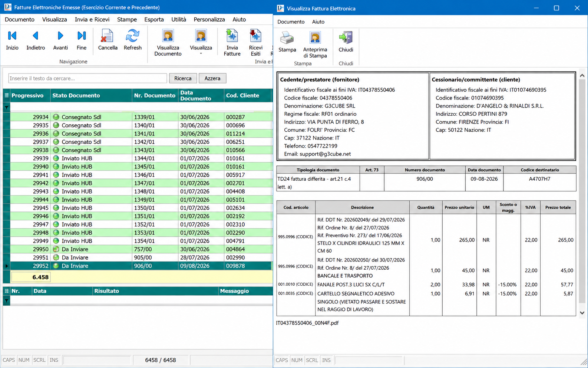Sort by Nr. Documento column header
This screenshot has width=588, height=368.
(x=155, y=95)
